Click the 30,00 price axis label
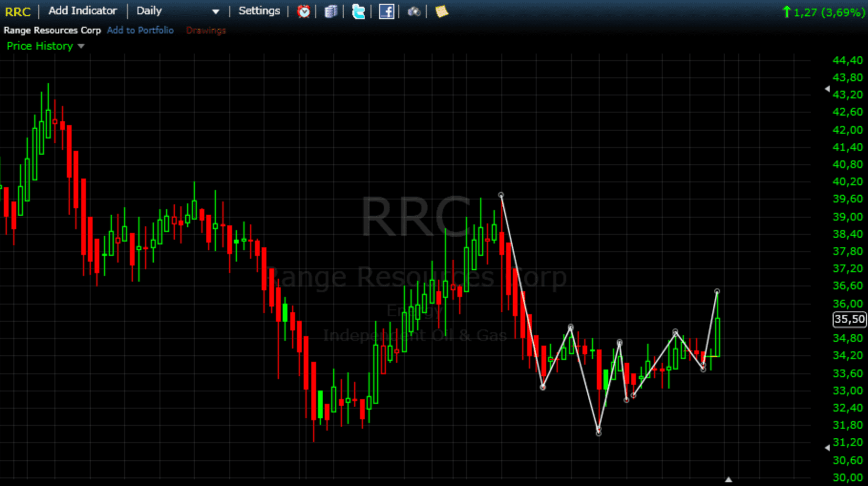The image size is (868, 486). point(847,477)
